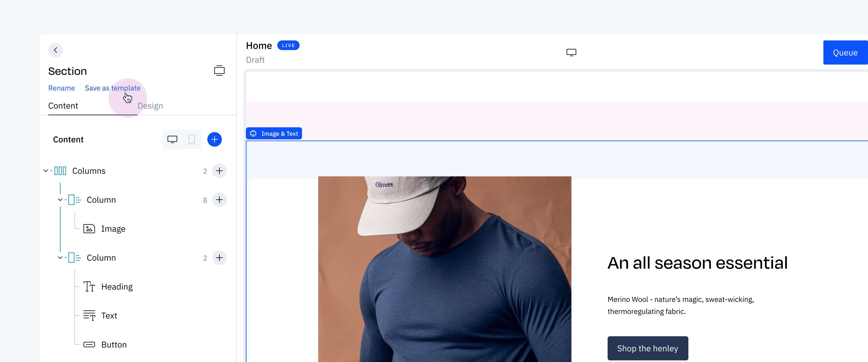868x362 pixels.
Task: Collapse the Columns tree node
Action: 46,171
